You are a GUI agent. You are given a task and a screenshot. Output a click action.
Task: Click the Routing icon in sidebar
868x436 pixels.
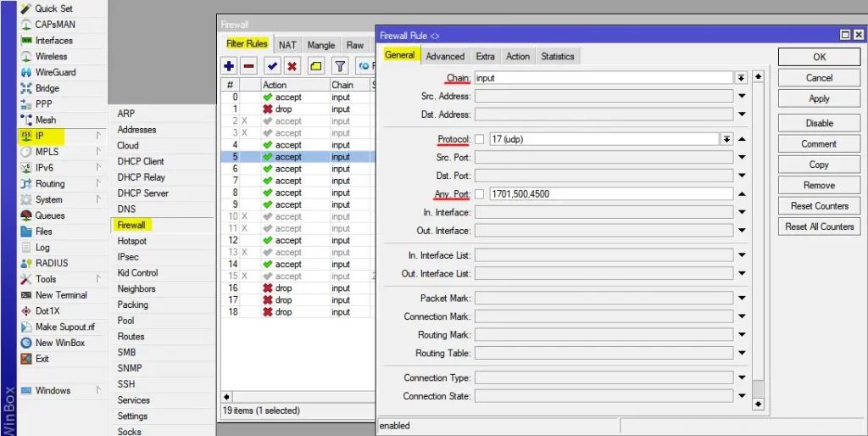[x=26, y=183]
